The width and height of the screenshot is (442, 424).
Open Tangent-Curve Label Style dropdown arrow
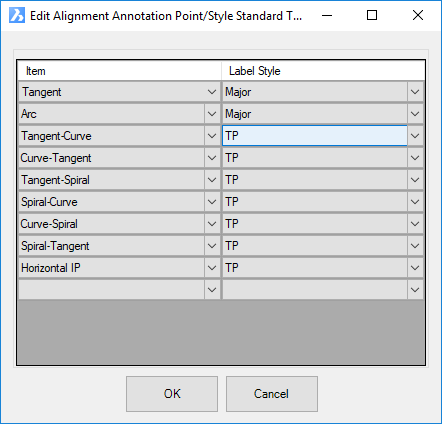tap(415, 136)
